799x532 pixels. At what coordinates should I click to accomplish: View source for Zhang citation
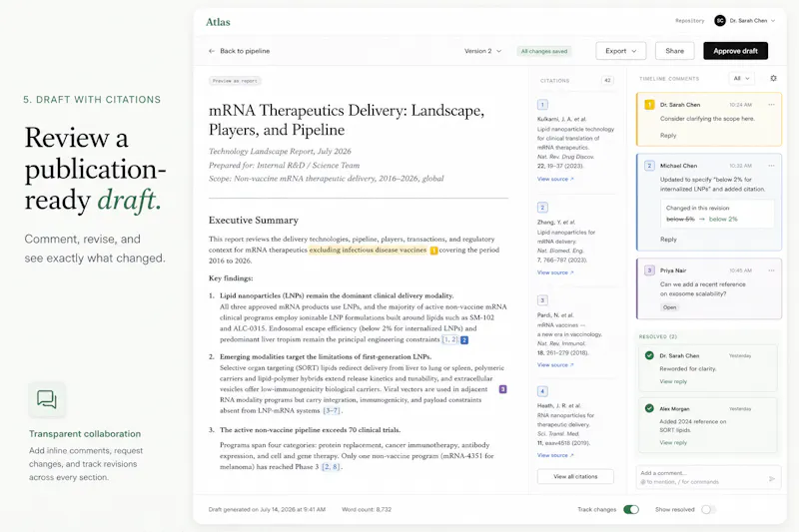coord(555,272)
